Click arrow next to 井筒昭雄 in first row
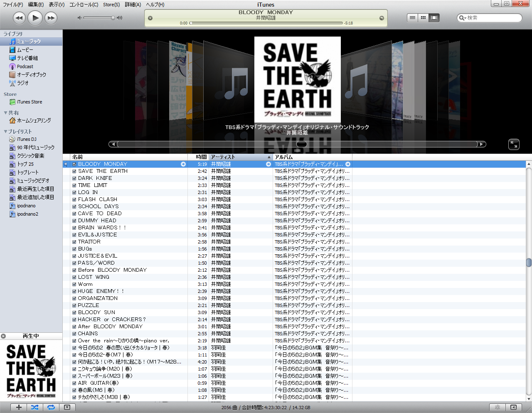The image size is (532, 413). [268, 164]
